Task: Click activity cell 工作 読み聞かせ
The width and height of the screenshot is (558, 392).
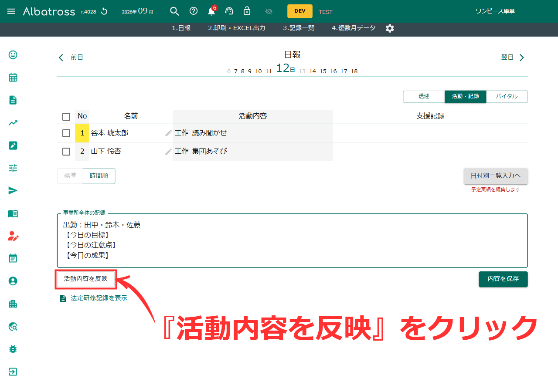Action: pos(253,133)
